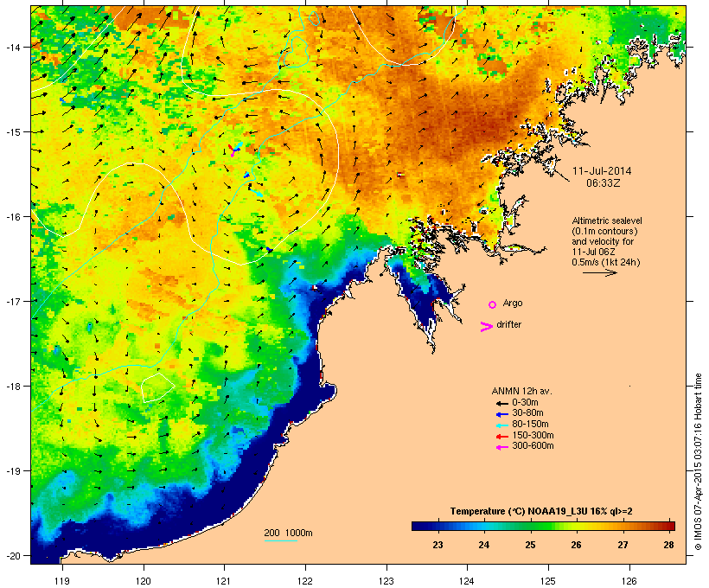Screen dimensions: 709x588
Task: Click the '(0.1m contours)' text
Action: pyautogui.click(x=605, y=232)
